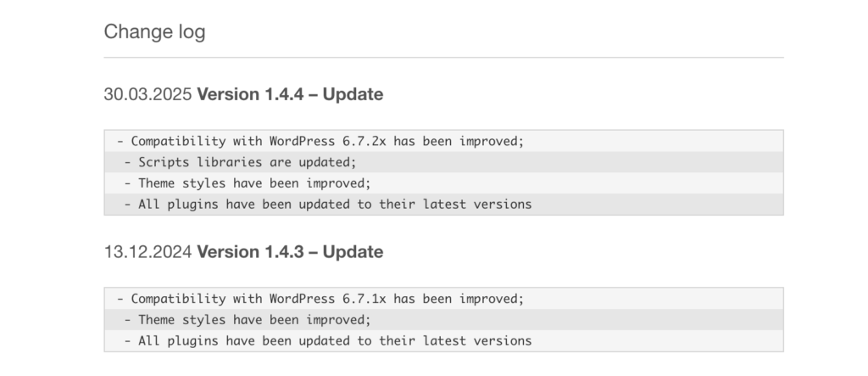This screenshot has height=376, width=868.
Task: Click the 13.12.2024 release date
Action: point(148,252)
